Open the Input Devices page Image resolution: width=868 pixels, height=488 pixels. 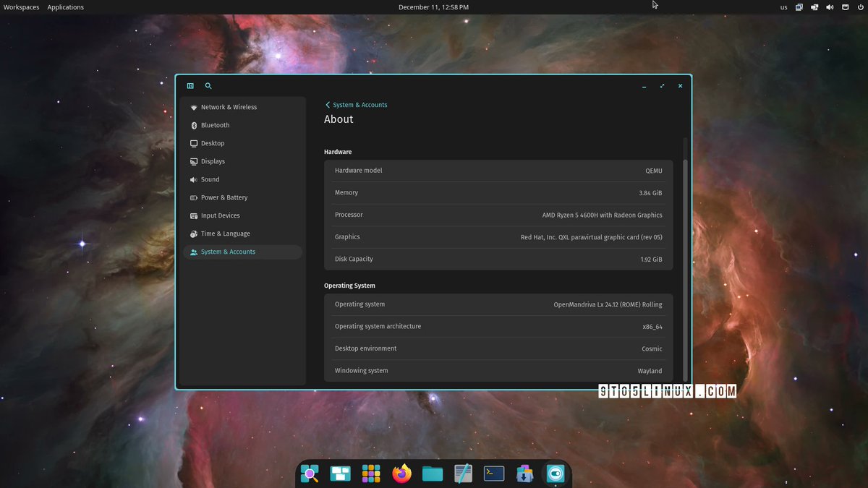click(x=242, y=215)
